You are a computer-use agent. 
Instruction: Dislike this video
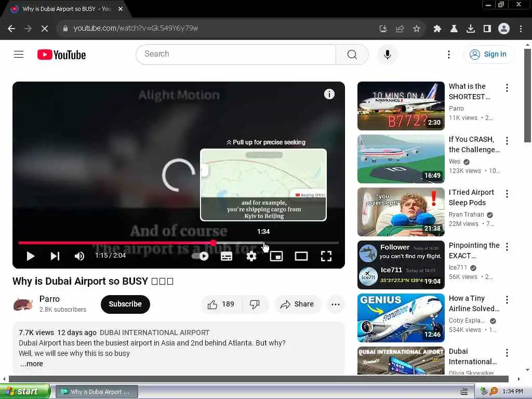(x=255, y=304)
